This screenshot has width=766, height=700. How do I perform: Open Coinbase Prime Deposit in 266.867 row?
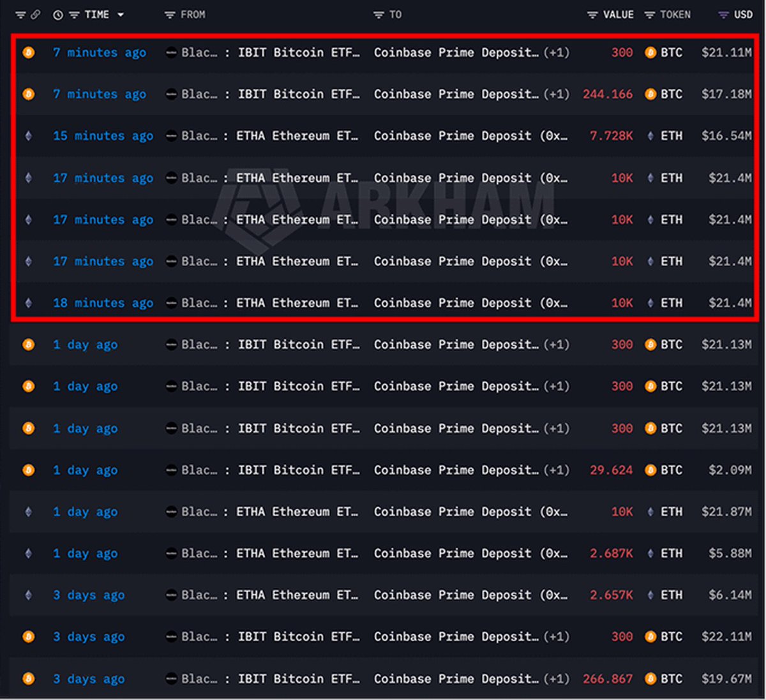[456, 678]
